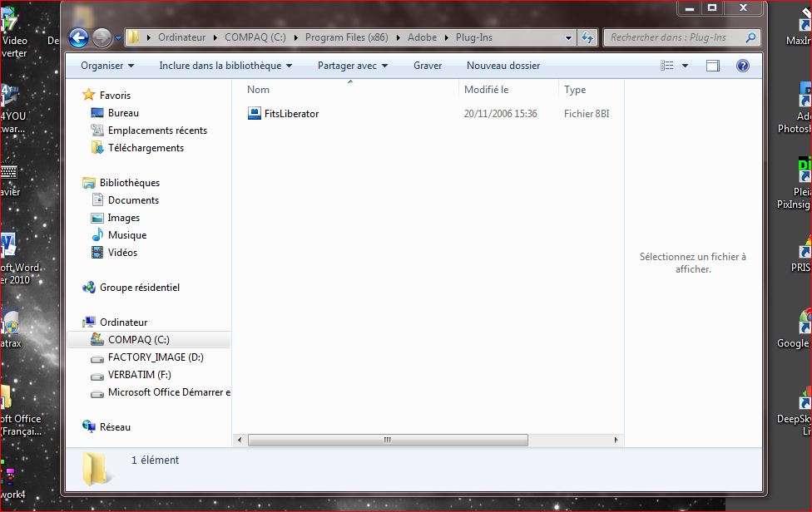
Task: Open Téléchargements in the navigation pane
Action: (146, 148)
